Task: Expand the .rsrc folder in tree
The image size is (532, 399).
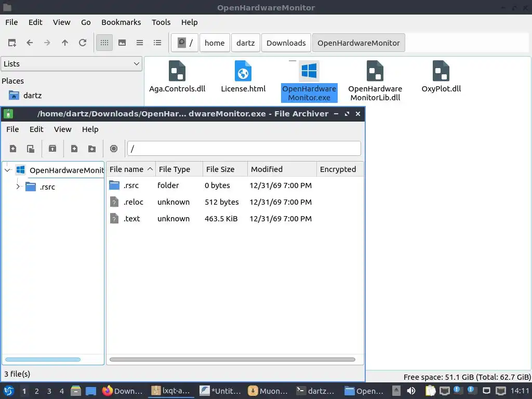Action: 18,187
